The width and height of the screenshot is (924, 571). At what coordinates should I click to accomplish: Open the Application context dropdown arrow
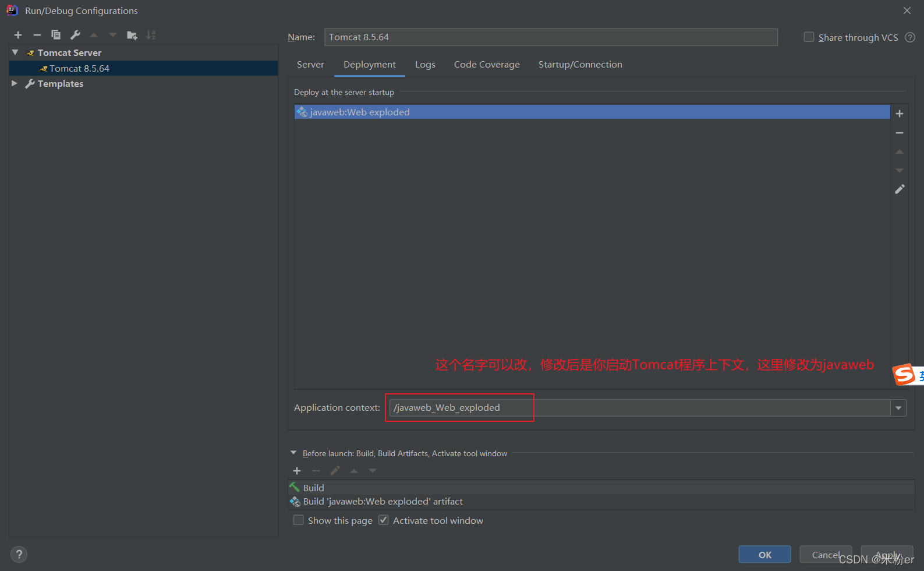coord(898,408)
